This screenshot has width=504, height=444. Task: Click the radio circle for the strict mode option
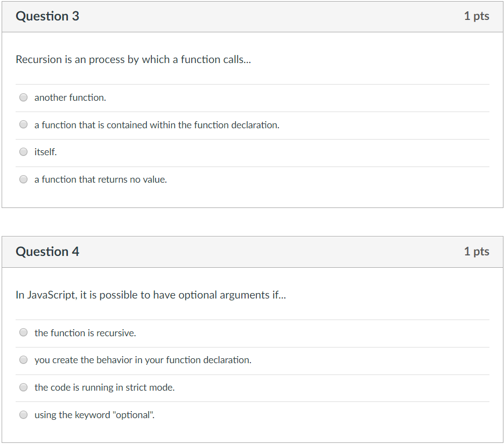click(x=23, y=387)
